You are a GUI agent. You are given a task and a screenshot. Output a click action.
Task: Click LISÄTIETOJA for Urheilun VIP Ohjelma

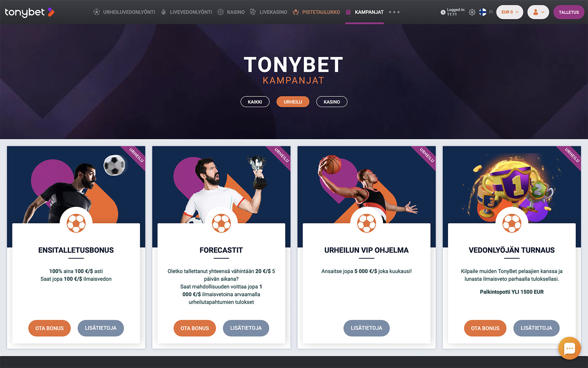(x=366, y=328)
